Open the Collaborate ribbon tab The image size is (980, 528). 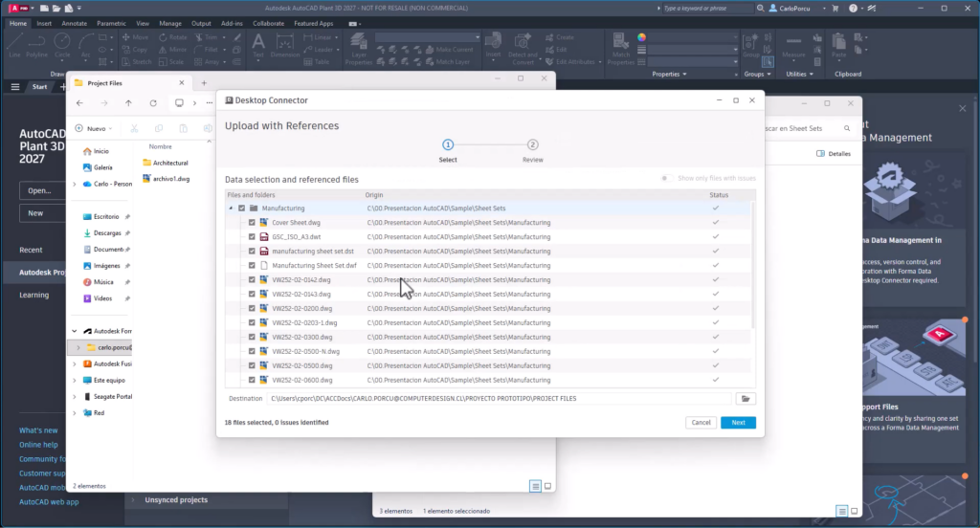(268, 24)
